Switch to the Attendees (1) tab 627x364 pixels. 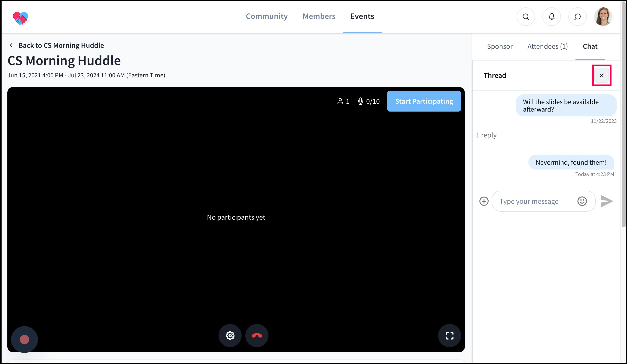pos(547,46)
